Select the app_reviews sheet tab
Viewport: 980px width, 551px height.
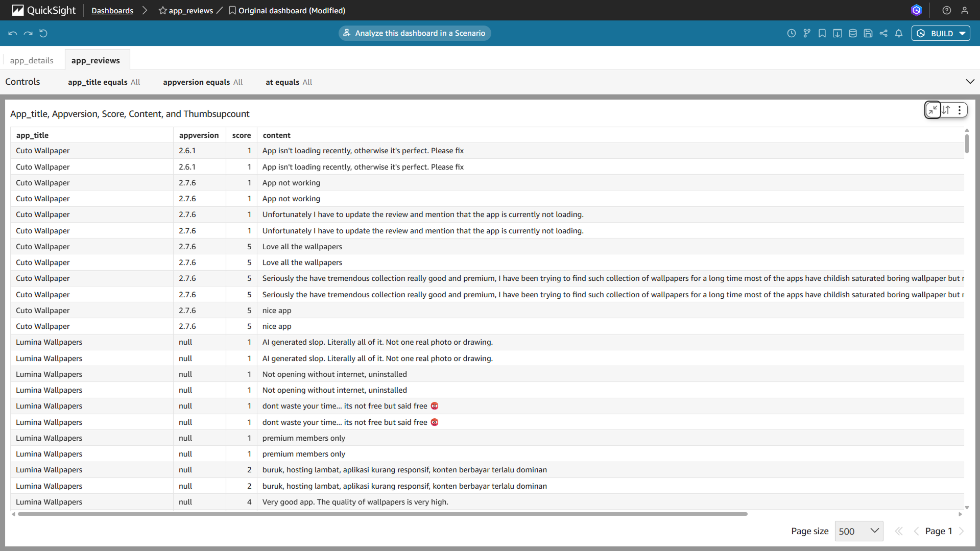click(95, 60)
